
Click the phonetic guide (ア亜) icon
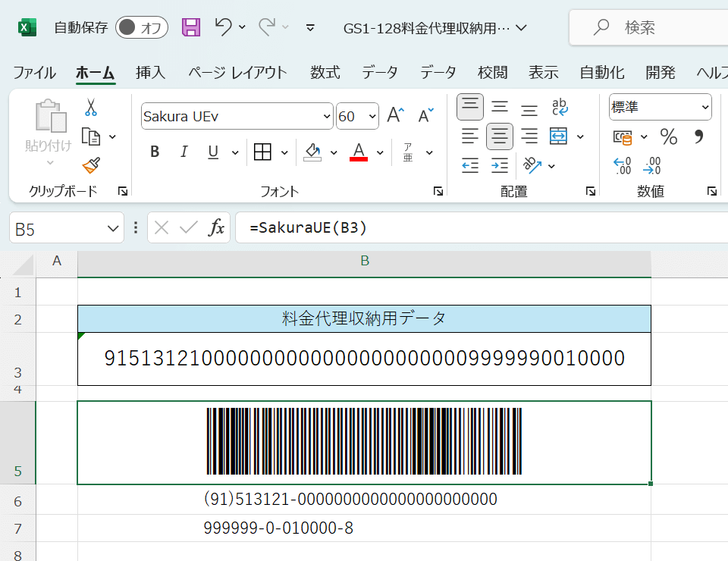408,152
